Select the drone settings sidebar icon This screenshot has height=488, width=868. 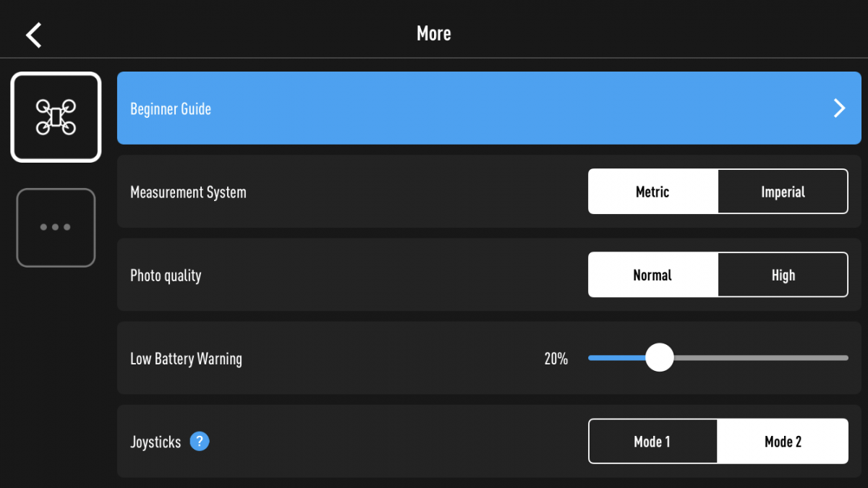56,117
